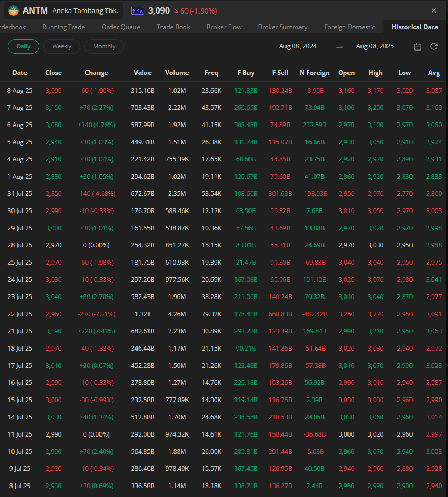This screenshot has height=497, width=448.
Task: Sort by the High column header
Action: (376, 73)
